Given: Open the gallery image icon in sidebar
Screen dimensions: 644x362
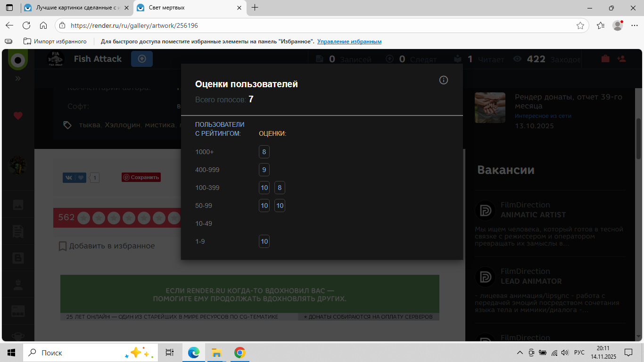Looking at the screenshot, I should point(18,205).
